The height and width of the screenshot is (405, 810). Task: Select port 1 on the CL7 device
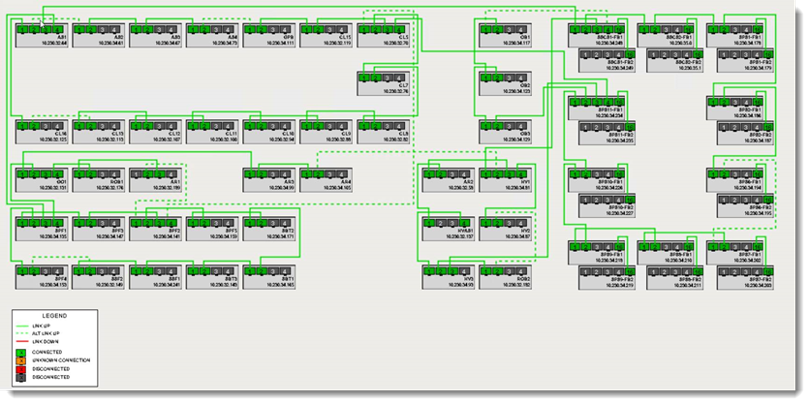click(x=365, y=78)
